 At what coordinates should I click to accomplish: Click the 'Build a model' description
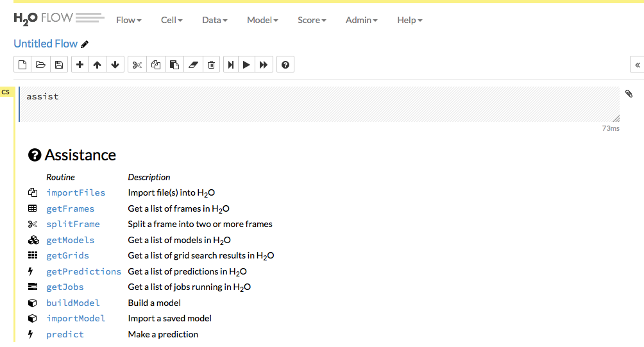[x=155, y=303]
